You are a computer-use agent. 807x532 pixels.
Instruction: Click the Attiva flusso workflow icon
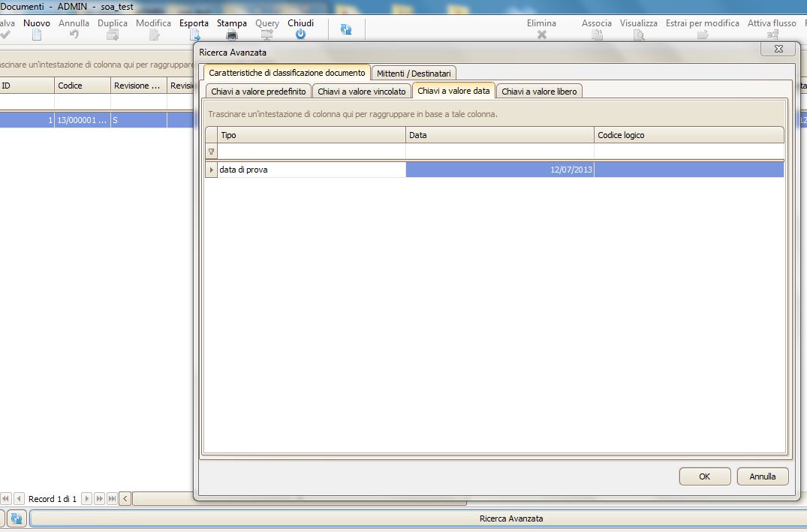pyautogui.click(x=772, y=35)
